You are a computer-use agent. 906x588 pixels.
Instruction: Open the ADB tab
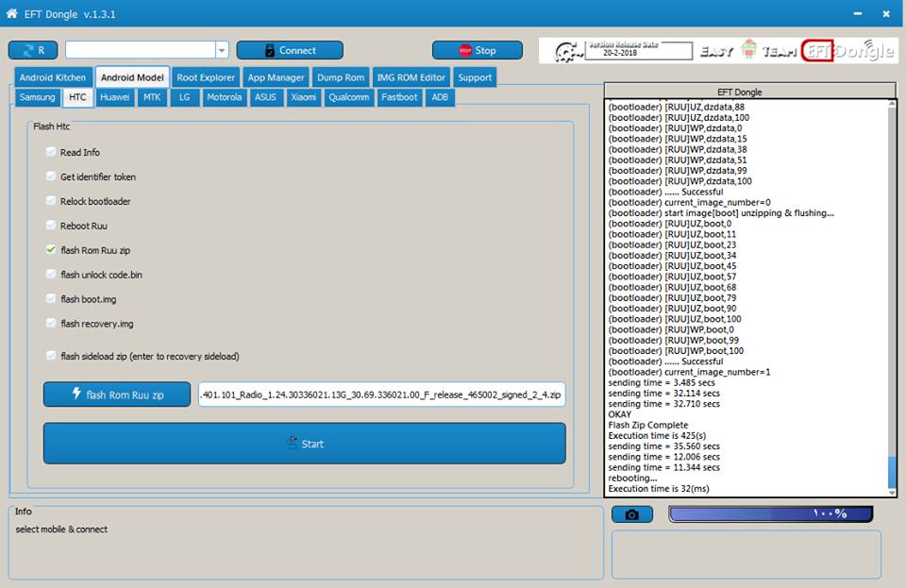coord(440,97)
